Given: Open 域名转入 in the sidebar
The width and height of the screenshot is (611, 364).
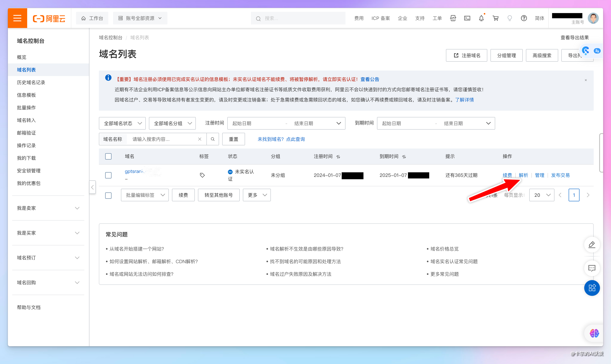Looking at the screenshot, I should (x=26, y=120).
